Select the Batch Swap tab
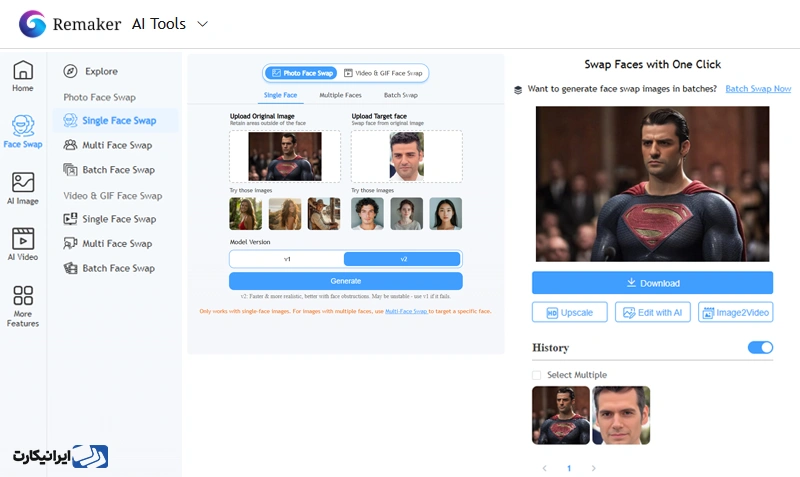This screenshot has width=800, height=477. tap(401, 95)
